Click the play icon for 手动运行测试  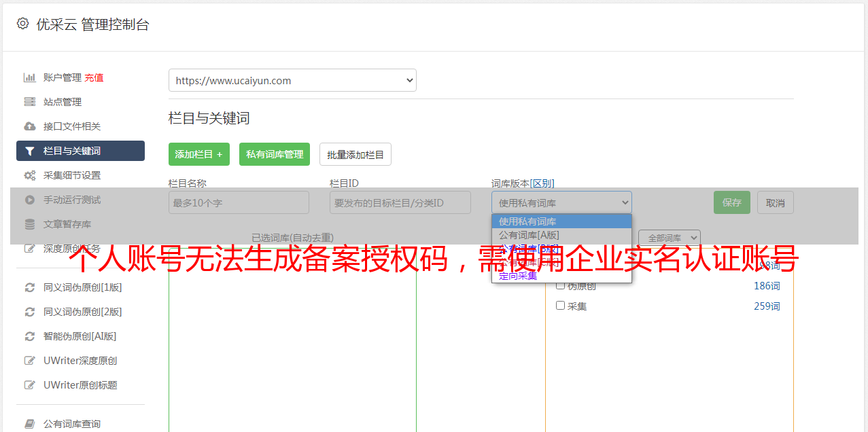click(x=29, y=200)
